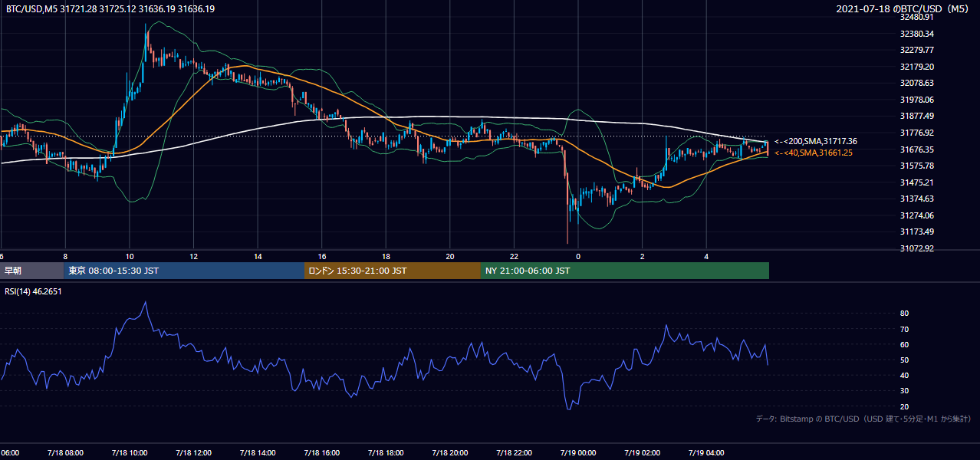Click the NY 21:00-06:00 JST session bar
The width and height of the screenshot is (980, 460).
625,271
